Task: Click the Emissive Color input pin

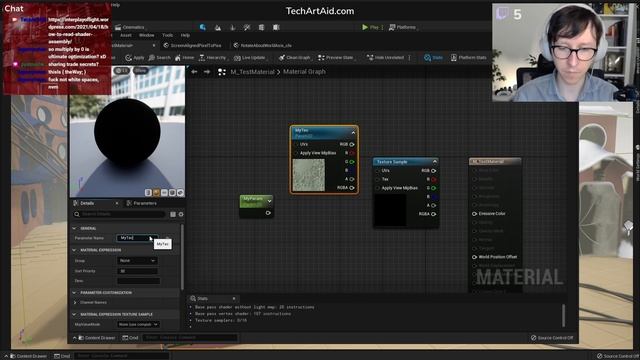Action: pyautogui.click(x=474, y=213)
